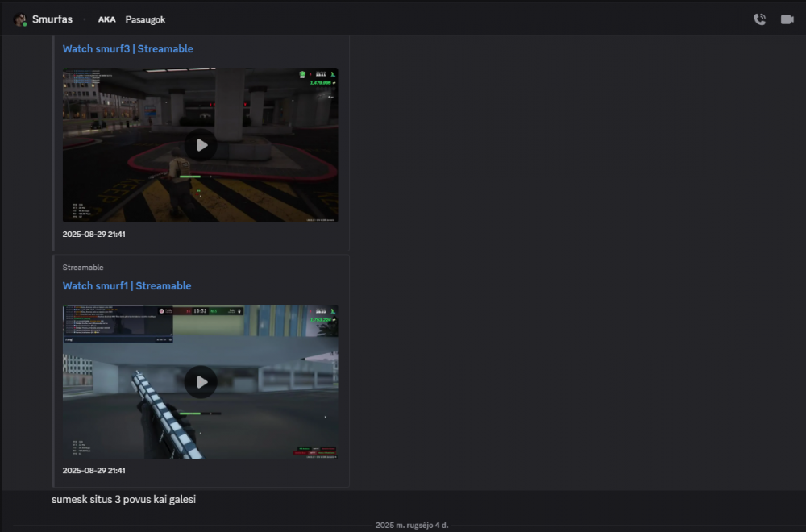Start a voice call with Smurfas

[x=759, y=19]
